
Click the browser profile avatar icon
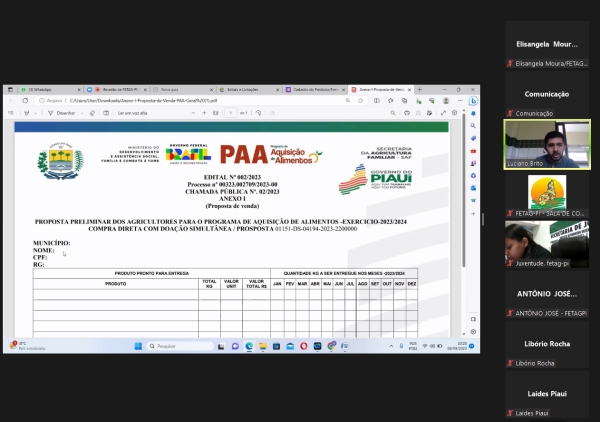(448, 100)
